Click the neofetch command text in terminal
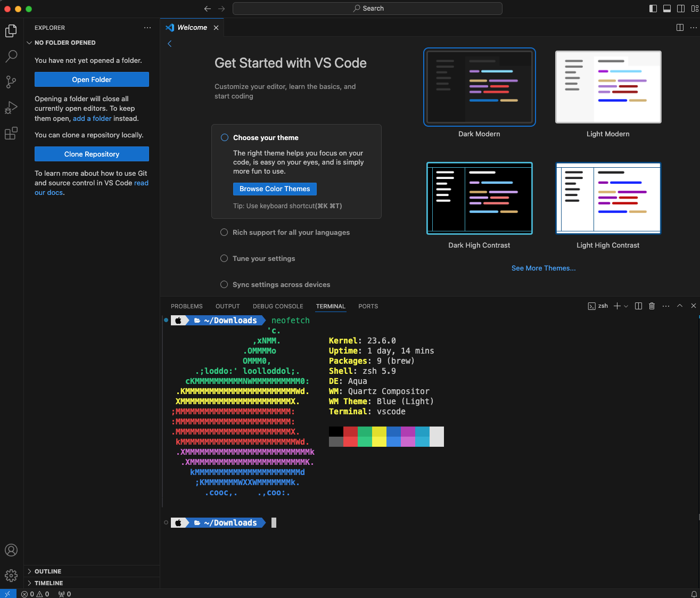This screenshot has height=598, width=700. pos(291,321)
